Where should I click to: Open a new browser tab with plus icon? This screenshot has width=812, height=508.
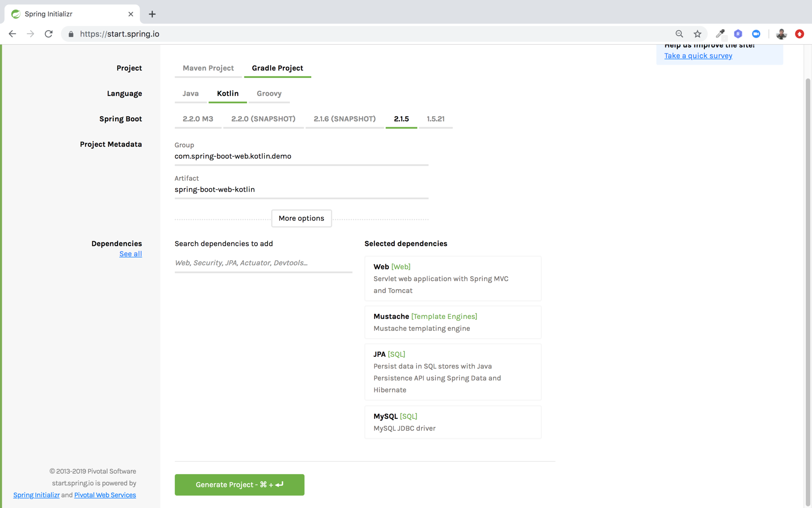click(152, 14)
